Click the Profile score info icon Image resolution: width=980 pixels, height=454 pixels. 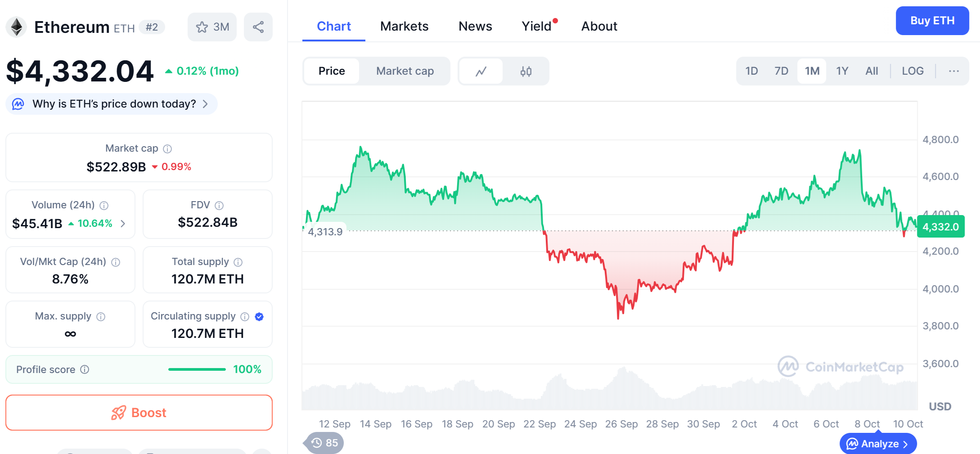[85, 369]
